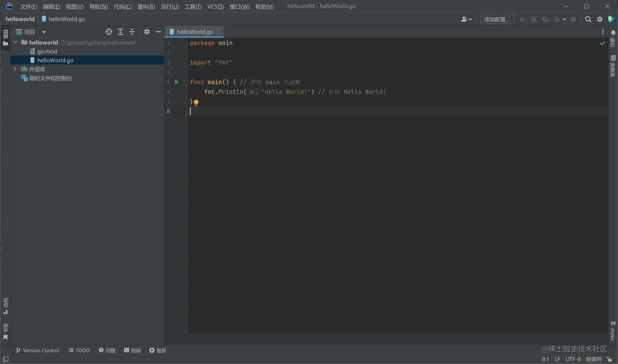Close the helloWorld.go editor tab

click(219, 31)
